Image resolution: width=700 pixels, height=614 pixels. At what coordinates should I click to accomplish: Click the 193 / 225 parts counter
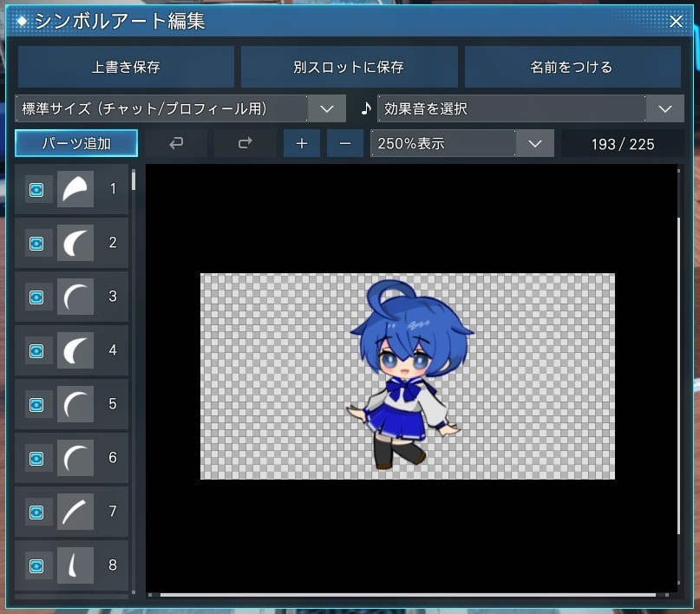623,144
